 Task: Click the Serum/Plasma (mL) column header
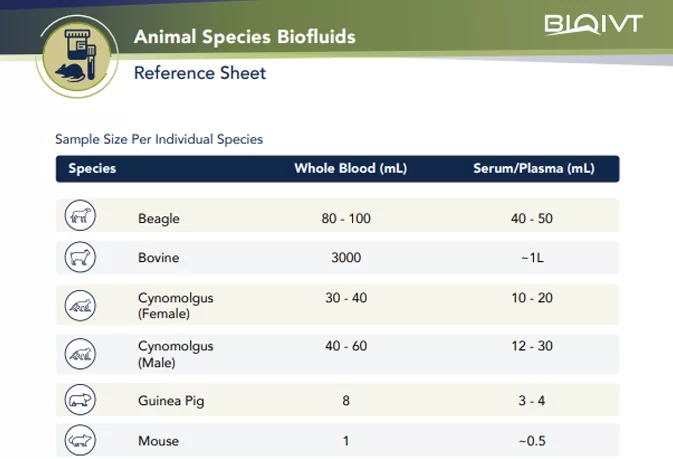pos(532,168)
